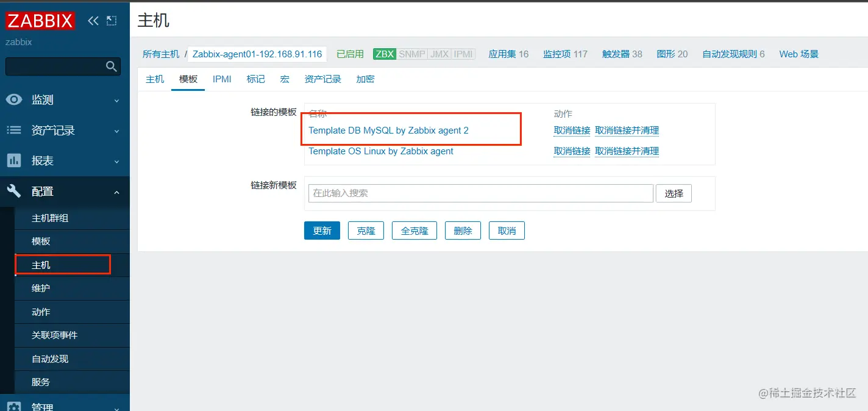868x411 pixels.
Task: Click the JMX availability badge
Action: click(439, 54)
